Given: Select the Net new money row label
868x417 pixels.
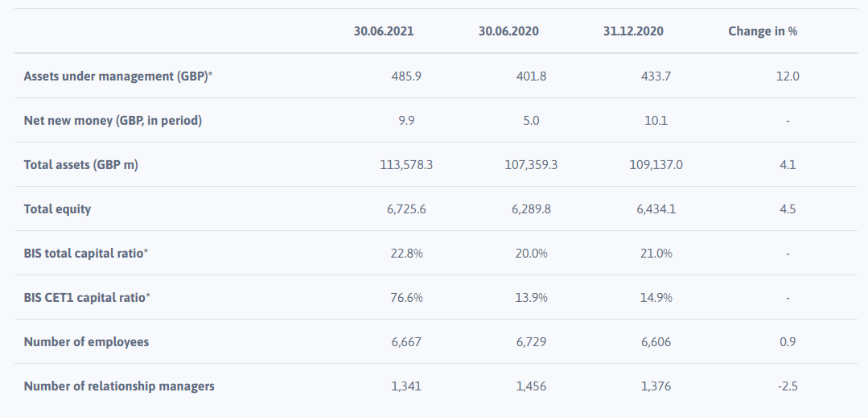Looking at the screenshot, I should point(113,121).
